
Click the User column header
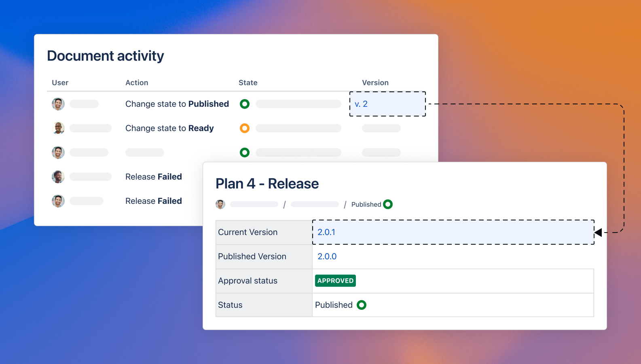click(60, 83)
